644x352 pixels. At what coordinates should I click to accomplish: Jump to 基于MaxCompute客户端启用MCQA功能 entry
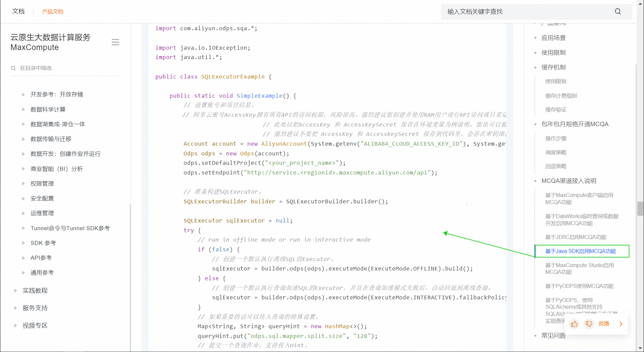[x=579, y=199]
